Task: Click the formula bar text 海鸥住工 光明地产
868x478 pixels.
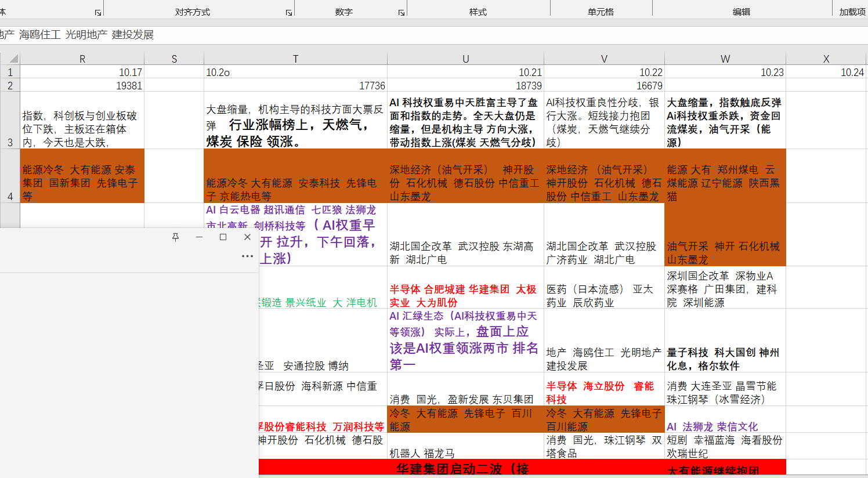Action: point(63,35)
